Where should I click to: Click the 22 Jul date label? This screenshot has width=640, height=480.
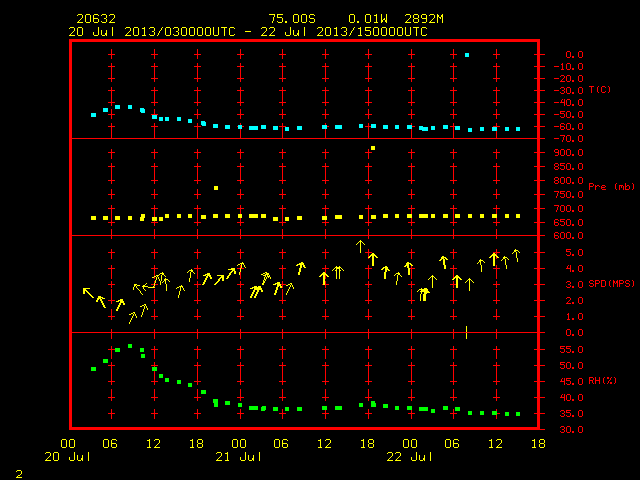(x=409, y=457)
